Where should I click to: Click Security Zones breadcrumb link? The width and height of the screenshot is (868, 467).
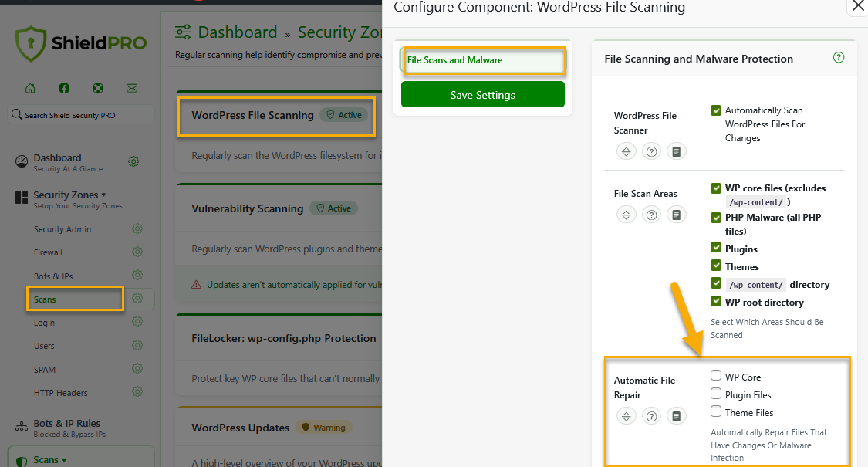[x=339, y=32]
